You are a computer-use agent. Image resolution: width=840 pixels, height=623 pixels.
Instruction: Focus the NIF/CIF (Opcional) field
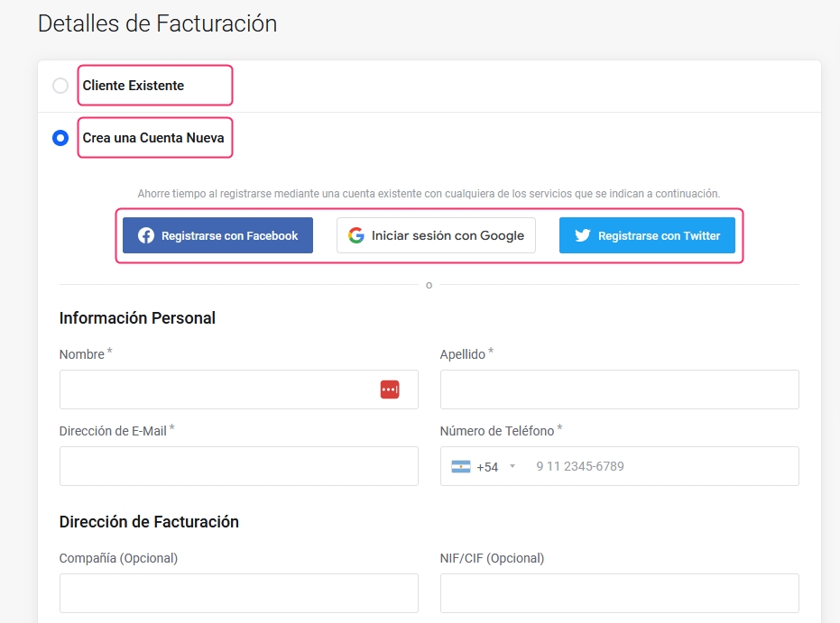(620, 593)
